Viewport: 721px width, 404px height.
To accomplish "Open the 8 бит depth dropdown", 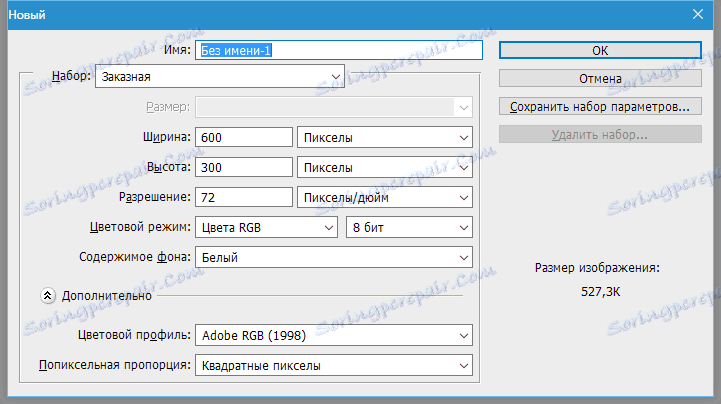I will tap(409, 228).
